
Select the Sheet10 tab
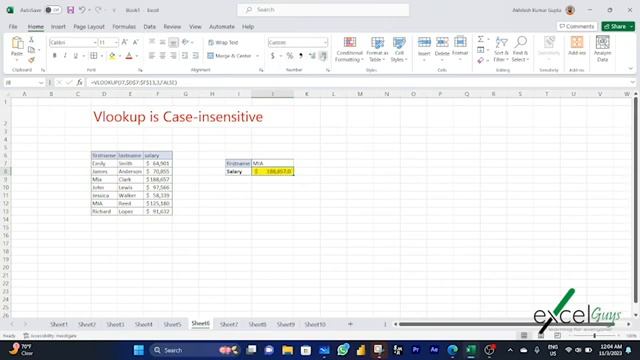pos(315,324)
